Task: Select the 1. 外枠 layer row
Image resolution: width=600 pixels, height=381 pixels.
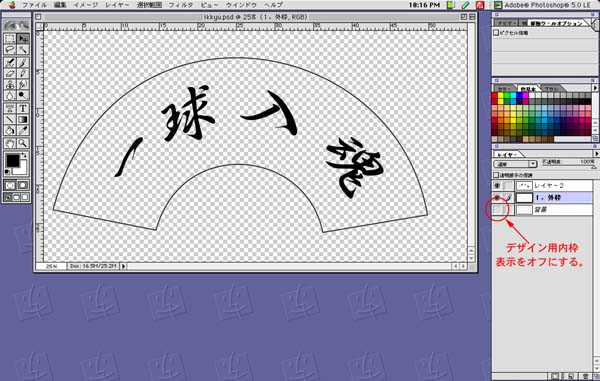Action: (542, 198)
